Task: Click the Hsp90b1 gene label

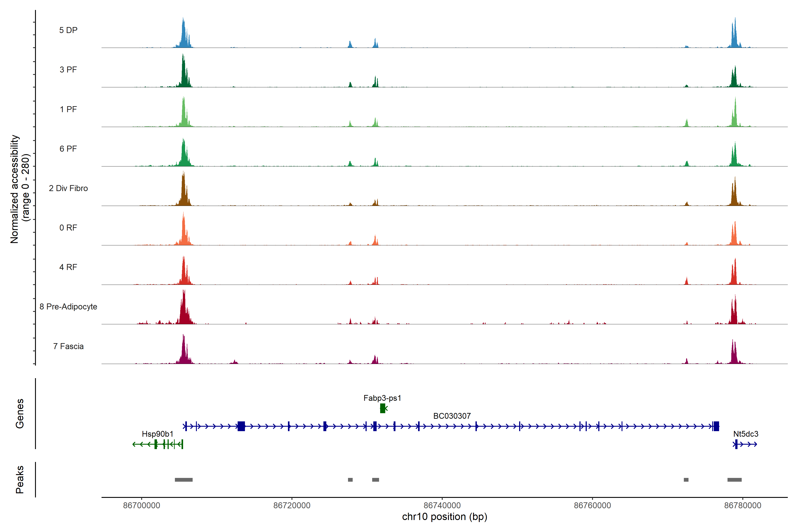Action: [157, 434]
